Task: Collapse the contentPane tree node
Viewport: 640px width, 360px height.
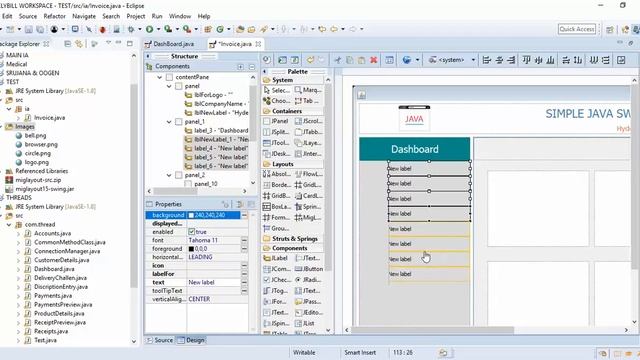Action: [160, 77]
